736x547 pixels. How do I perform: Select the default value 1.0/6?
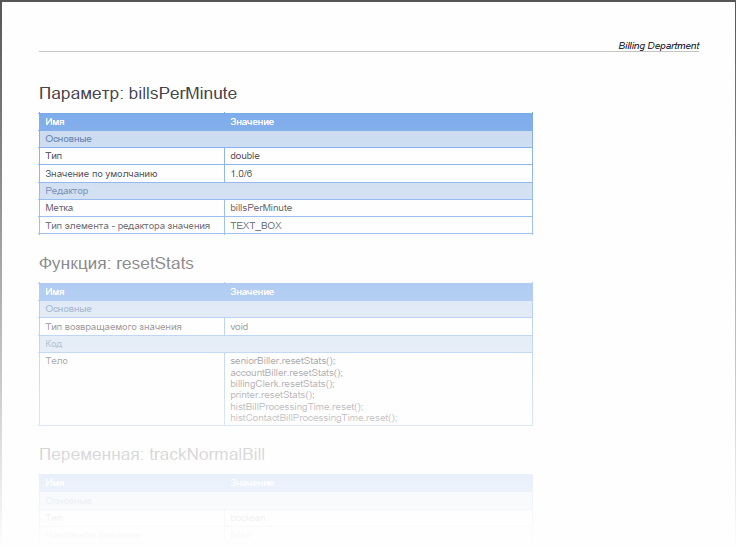pos(241,174)
